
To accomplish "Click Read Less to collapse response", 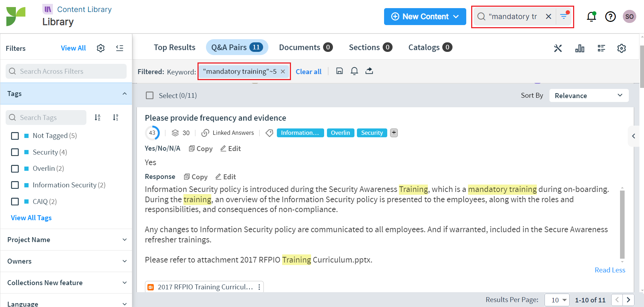I will point(609,270).
